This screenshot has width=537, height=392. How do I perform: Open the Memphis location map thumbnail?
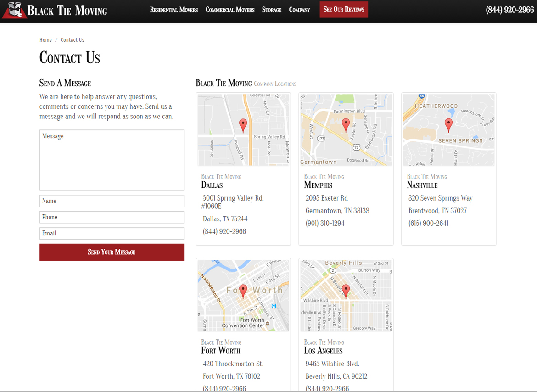(346, 130)
